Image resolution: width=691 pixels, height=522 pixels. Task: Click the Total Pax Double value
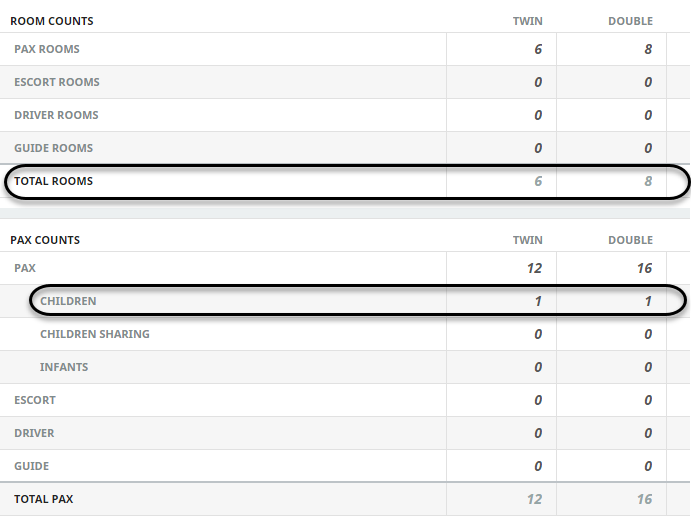pyautogui.click(x=644, y=499)
